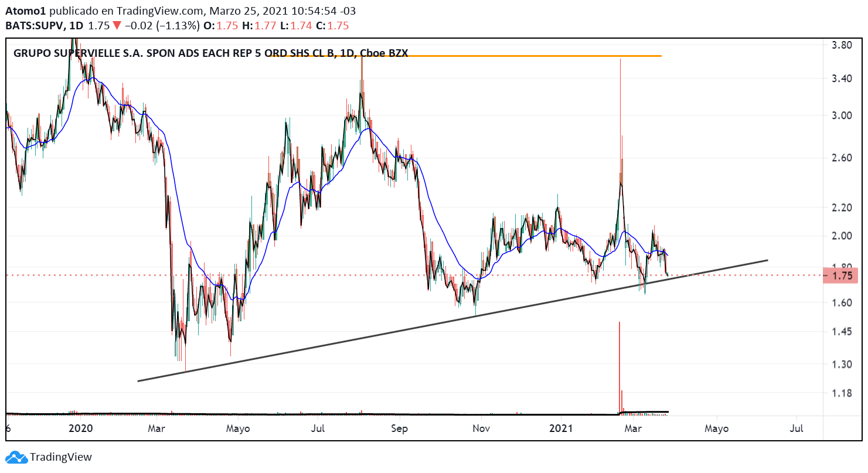The height and width of the screenshot is (473, 868).
Task: Click the 3.80 price scale label
Action: [842, 45]
